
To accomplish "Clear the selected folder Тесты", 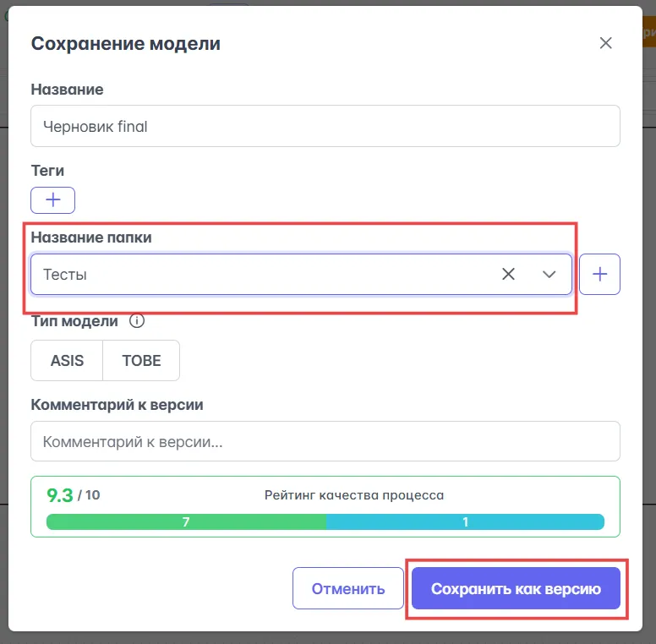I will pyautogui.click(x=508, y=274).
